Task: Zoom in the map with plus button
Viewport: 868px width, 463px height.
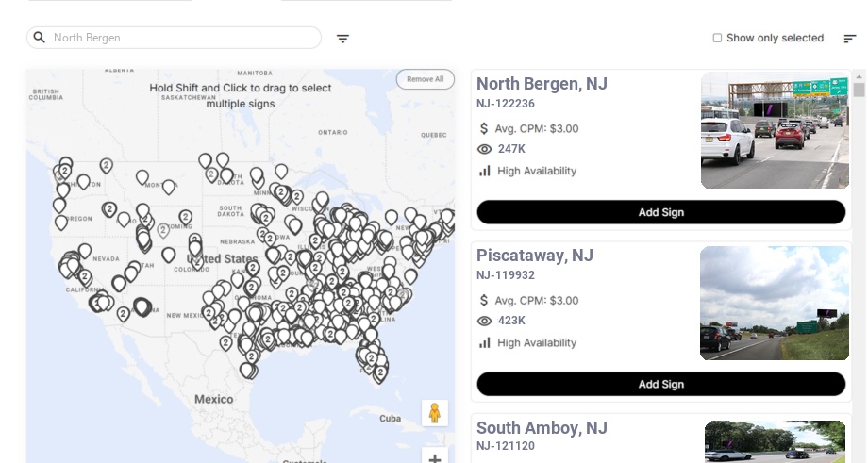Action: [x=434, y=458]
